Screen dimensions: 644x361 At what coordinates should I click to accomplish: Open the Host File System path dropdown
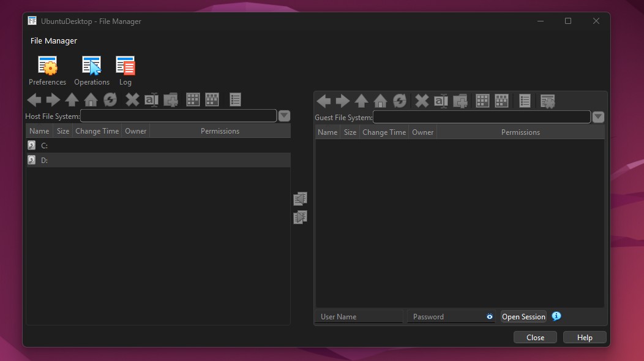pyautogui.click(x=284, y=115)
